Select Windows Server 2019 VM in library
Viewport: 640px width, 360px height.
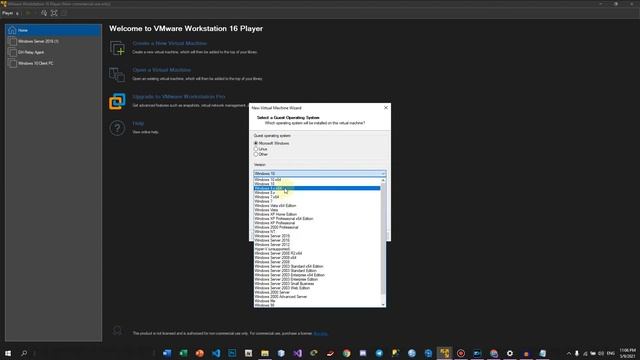(53, 41)
